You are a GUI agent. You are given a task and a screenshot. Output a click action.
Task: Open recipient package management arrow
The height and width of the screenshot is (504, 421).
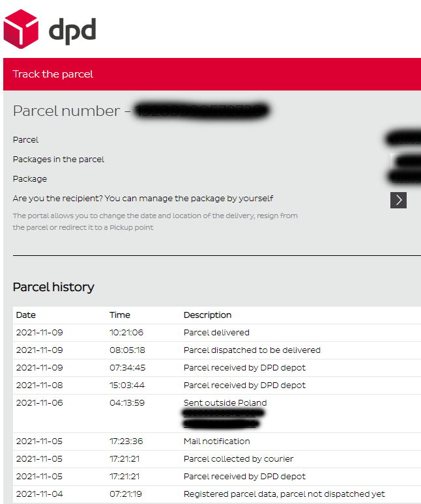[x=398, y=199]
